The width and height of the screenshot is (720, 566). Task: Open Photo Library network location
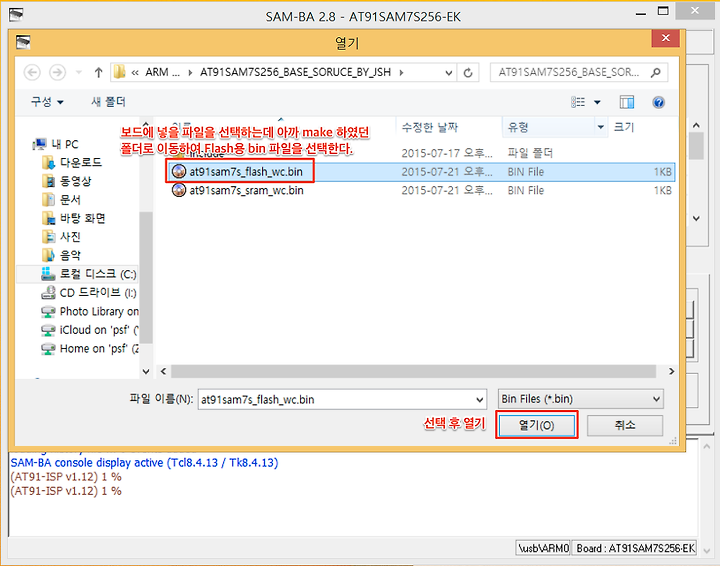point(90,311)
